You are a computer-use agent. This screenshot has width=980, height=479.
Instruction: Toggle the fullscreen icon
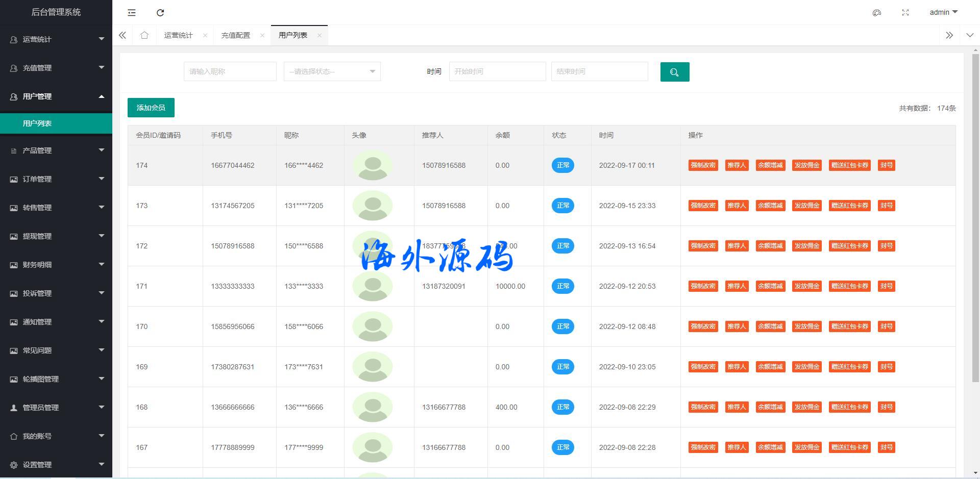905,13
